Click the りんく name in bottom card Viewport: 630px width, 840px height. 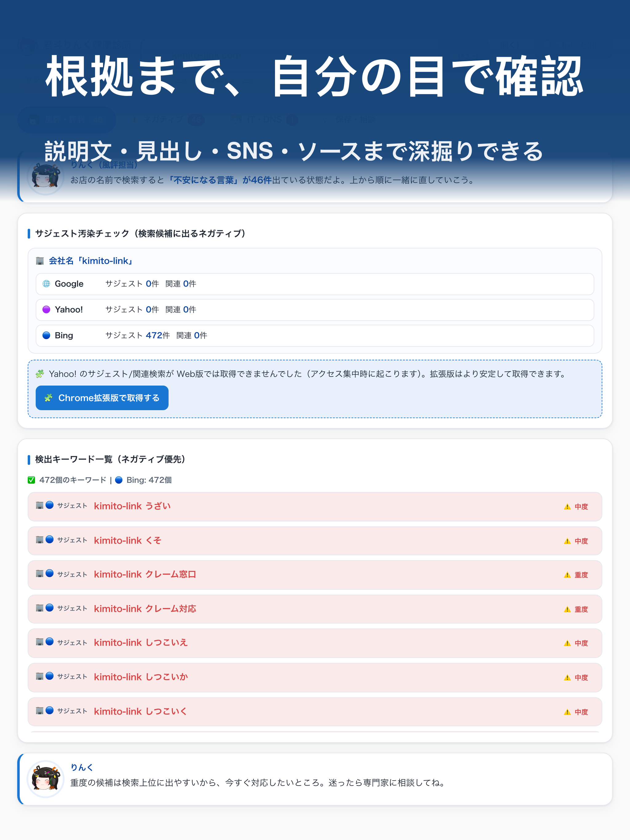82,767
